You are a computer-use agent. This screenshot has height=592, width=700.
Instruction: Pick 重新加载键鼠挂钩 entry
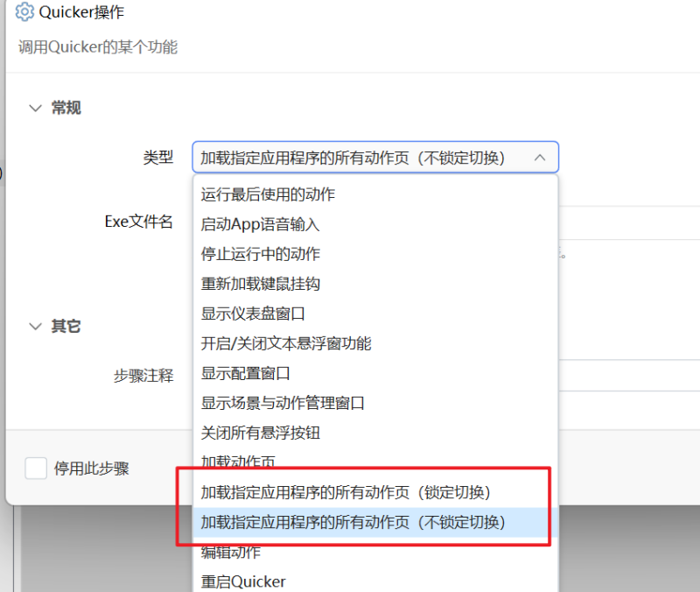click(375, 284)
